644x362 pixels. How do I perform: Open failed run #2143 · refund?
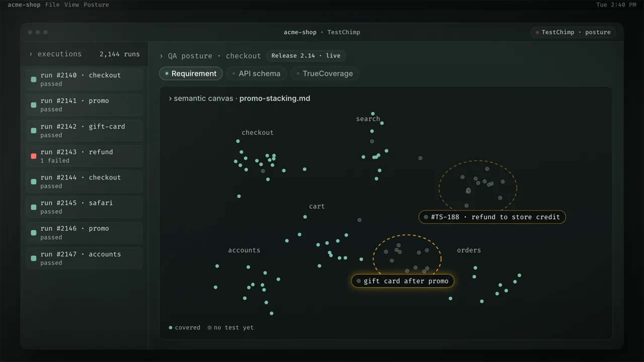pyautogui.click(x=85, y=156)
